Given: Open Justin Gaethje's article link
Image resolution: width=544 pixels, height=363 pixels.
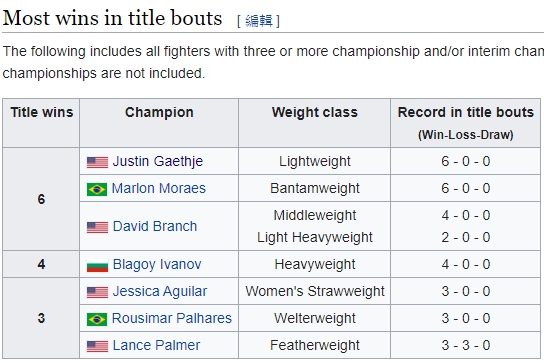Looking at the screenshot, I should [158, 161].
